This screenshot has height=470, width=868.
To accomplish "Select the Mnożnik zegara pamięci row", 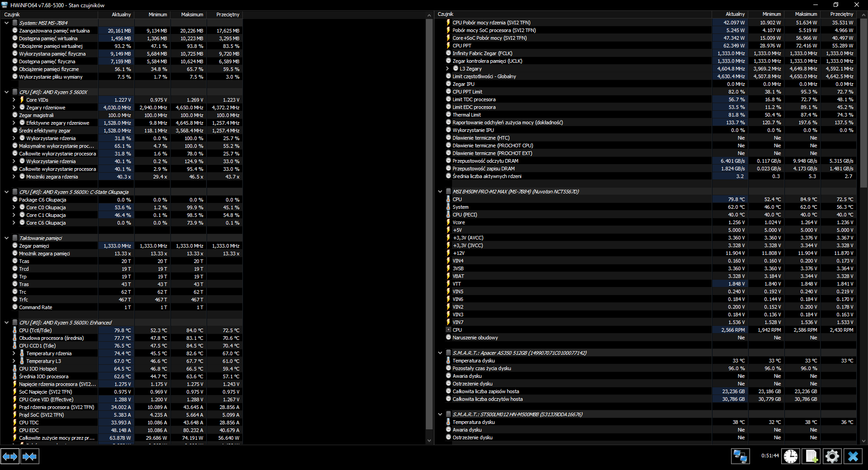I will 121,254.
